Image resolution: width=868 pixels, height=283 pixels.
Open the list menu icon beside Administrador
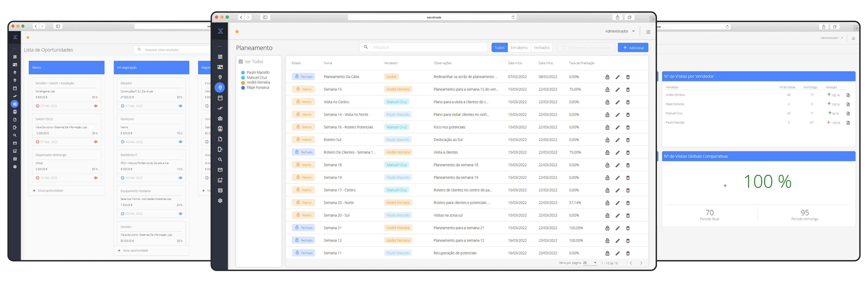pyautogui.click(x=648, y=32)
